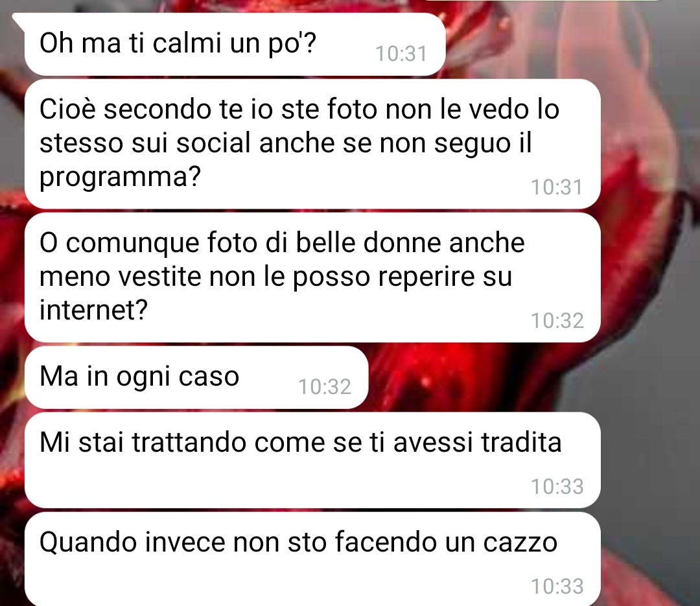Image resolution: width=700 pixels, height=606 pixels.
Task: Tap the word 'Quando' in the last bubble
Action: 88,542
